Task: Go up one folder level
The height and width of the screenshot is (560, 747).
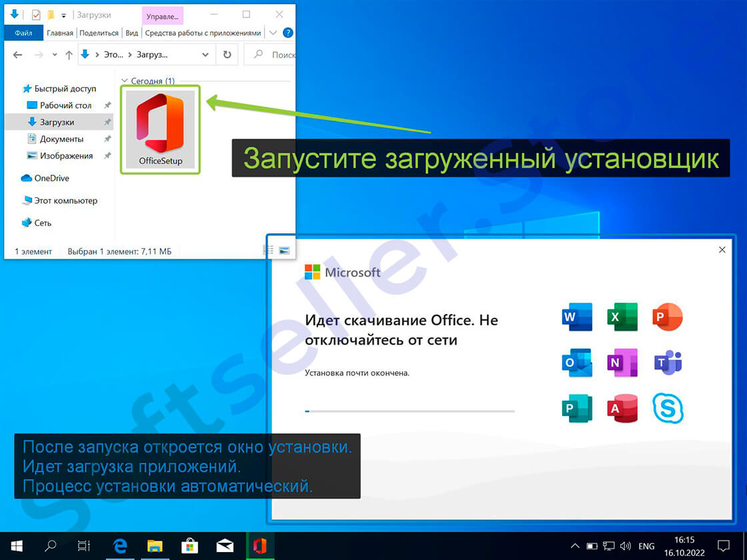Action: click(x=69, y=55)
